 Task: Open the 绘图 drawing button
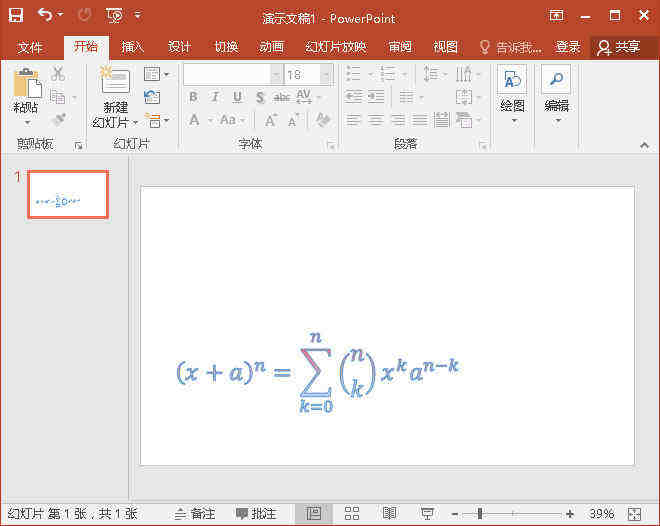(512, 96)
